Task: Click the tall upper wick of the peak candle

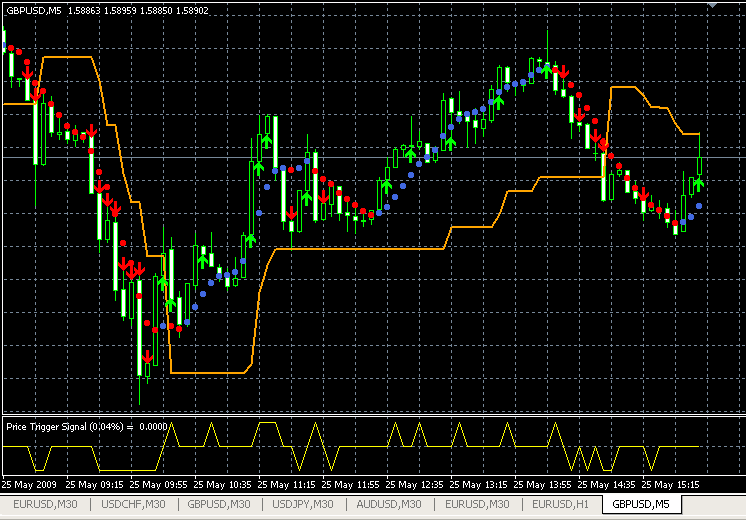Action: [548, 45]
